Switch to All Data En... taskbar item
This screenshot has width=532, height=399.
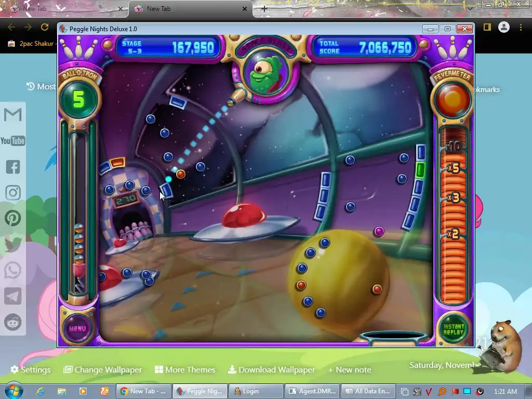(368, 391)
